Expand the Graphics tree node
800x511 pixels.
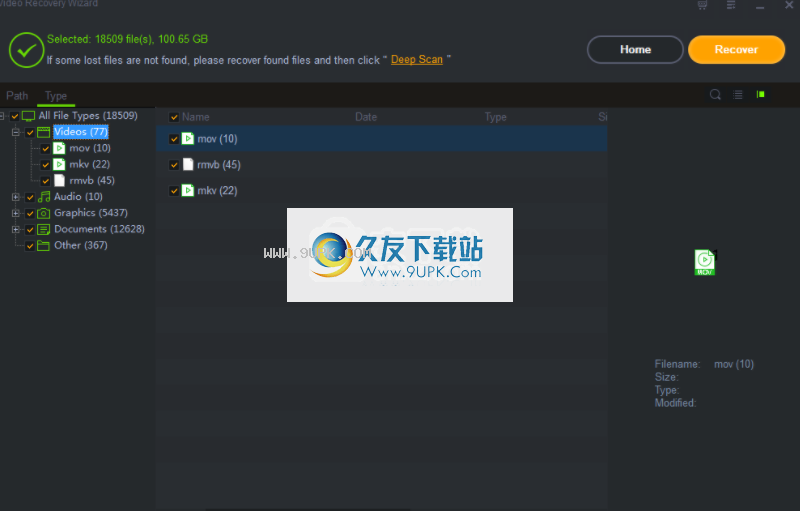pos(16,213)
